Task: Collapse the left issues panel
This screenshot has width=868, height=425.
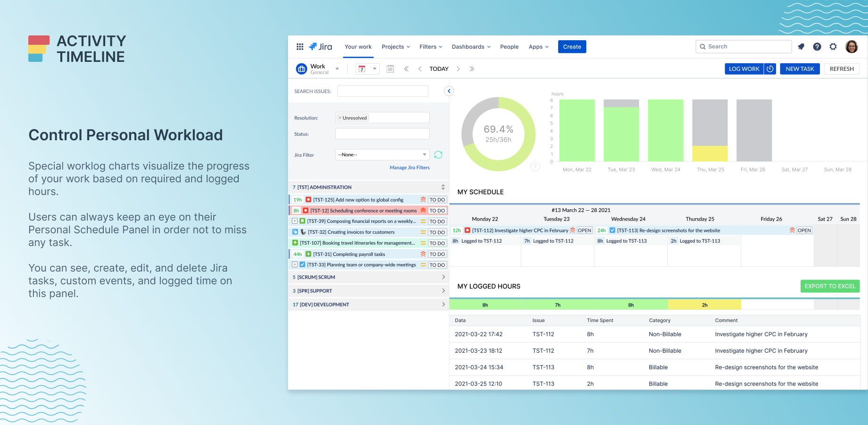Action: [449, 91]
